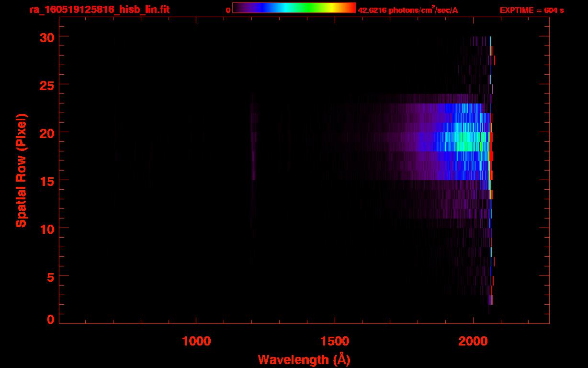The height and width of the screenshot is (368, 588).
Task: Click the y-axis label 15
Action: pyautogui.click(x=47, y=181)
